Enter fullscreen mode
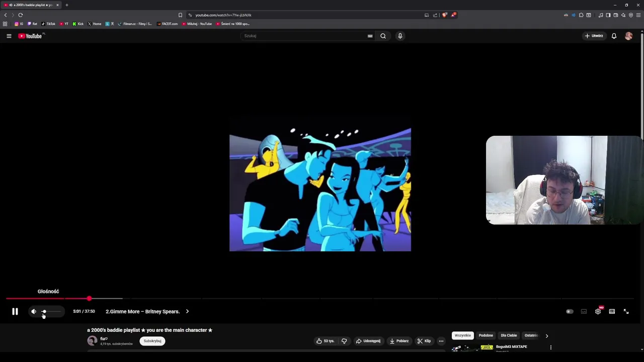This screenshot has width=644, height=362. 626,312
